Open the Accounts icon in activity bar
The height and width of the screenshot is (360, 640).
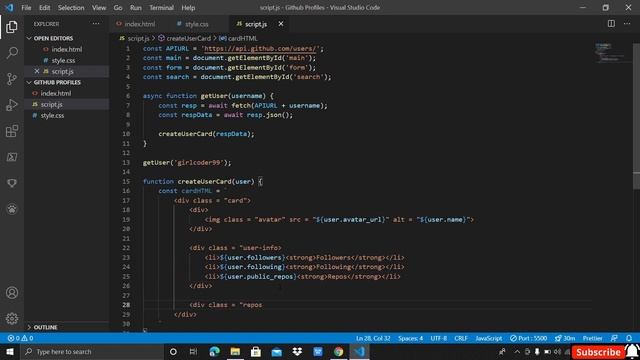tap(12, 293)
